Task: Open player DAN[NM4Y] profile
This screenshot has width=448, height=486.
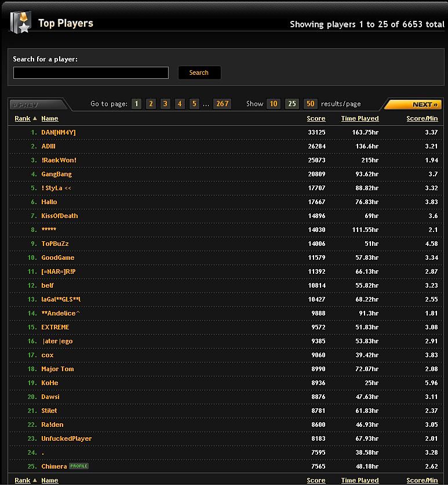Action: tap(59, 132)
